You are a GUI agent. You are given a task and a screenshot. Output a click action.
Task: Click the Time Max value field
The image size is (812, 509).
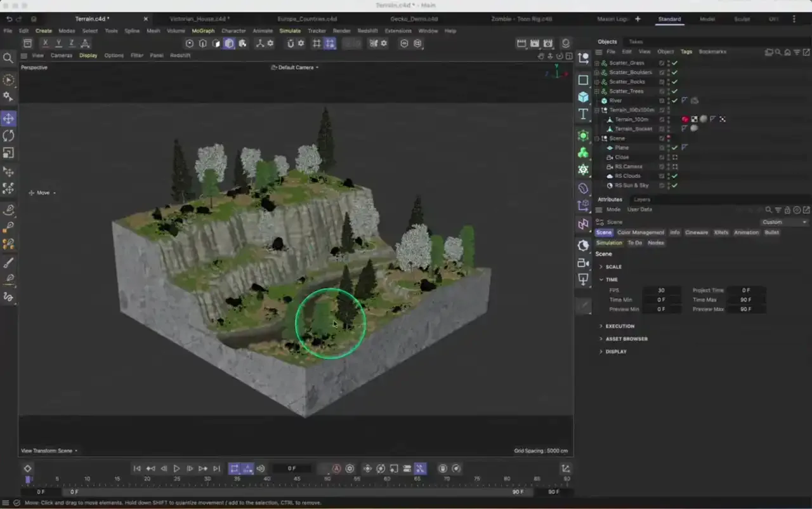click(746, 300)
